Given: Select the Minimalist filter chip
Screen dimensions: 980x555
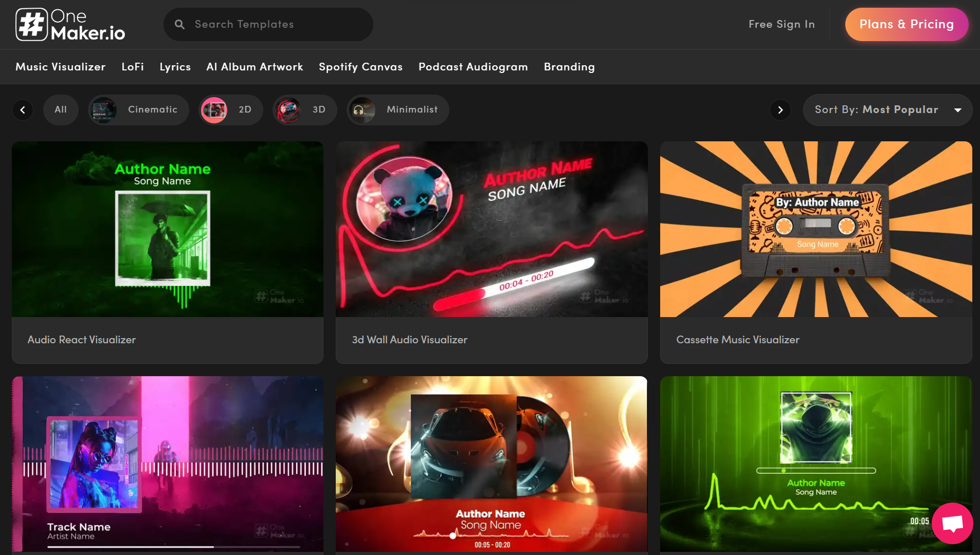Looking at the screenshot, I should [398, 110].
